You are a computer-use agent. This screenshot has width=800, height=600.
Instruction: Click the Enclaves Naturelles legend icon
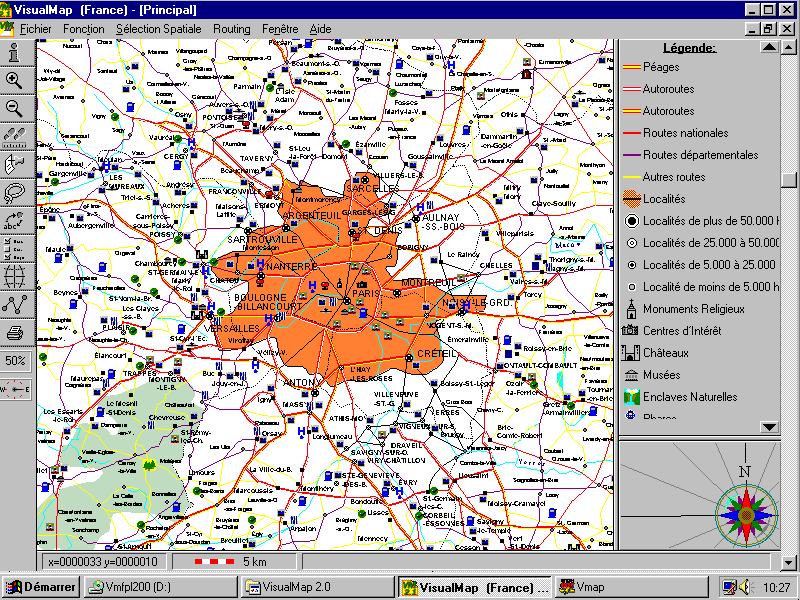(x=632, y=397)
